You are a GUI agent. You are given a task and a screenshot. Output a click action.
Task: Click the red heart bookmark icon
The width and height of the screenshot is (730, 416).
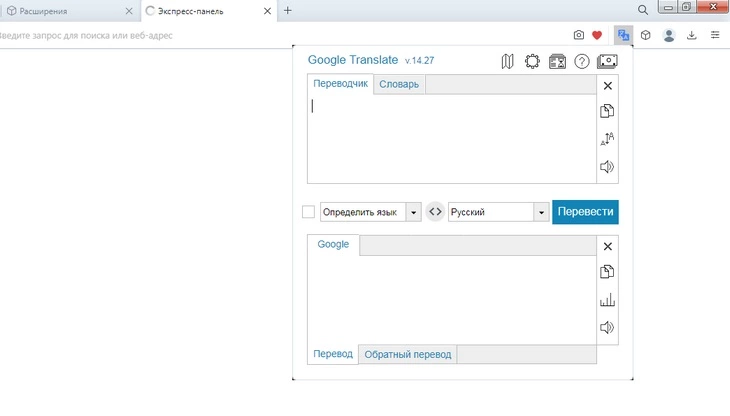(597, 35)
